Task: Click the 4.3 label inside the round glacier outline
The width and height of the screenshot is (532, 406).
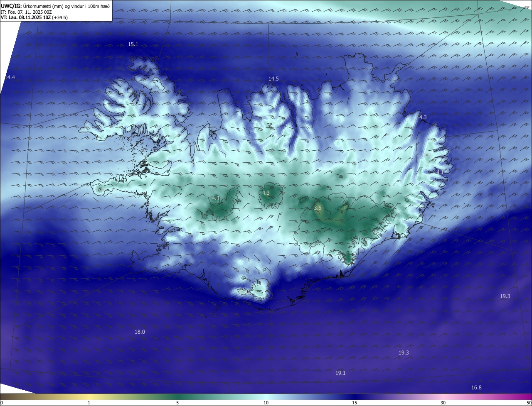Action: pyautogui.click(x=266, y=193)
